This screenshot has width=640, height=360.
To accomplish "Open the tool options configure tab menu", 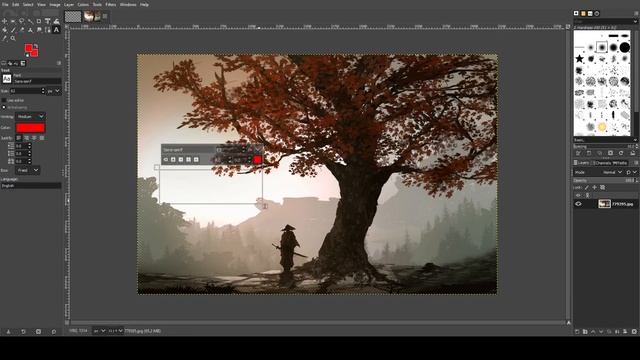I will click(x=59, y=63).
